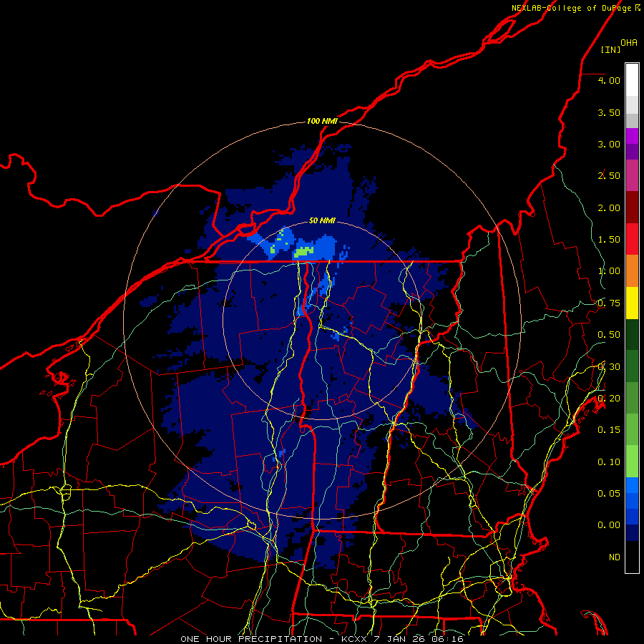Click the 0.15 legend value

(609, 430)
